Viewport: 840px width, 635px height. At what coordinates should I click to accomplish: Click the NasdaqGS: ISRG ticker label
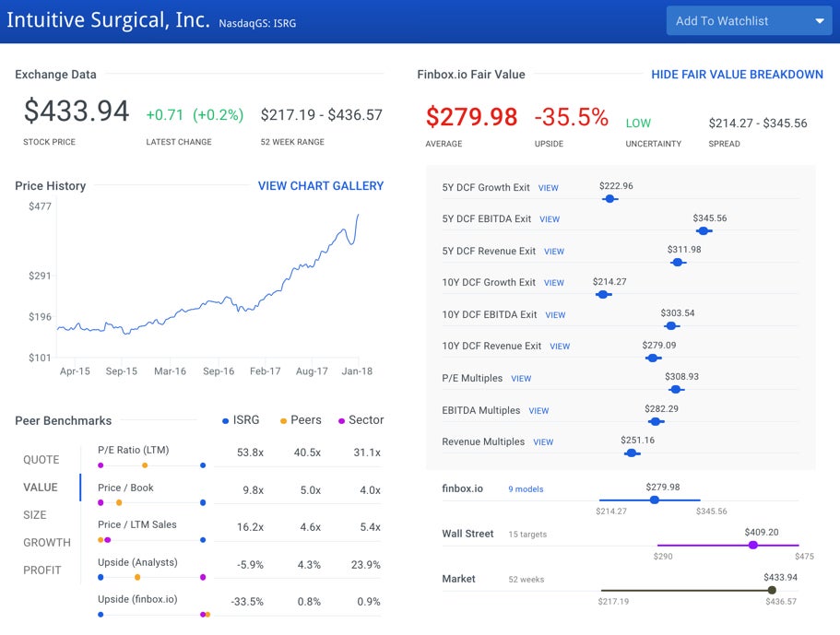click(x=257, y=23)
